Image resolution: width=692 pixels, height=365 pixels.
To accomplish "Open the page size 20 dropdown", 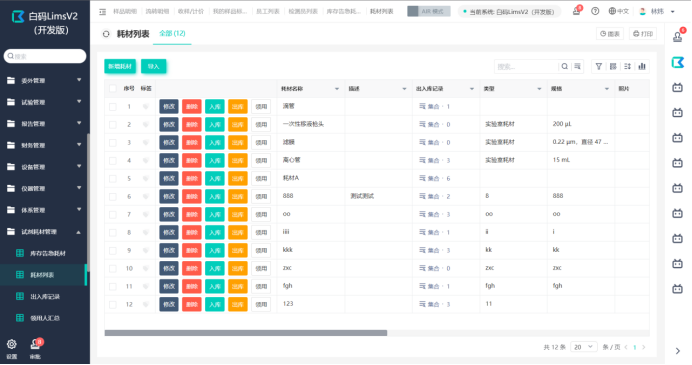I will [x=583, y=347].
